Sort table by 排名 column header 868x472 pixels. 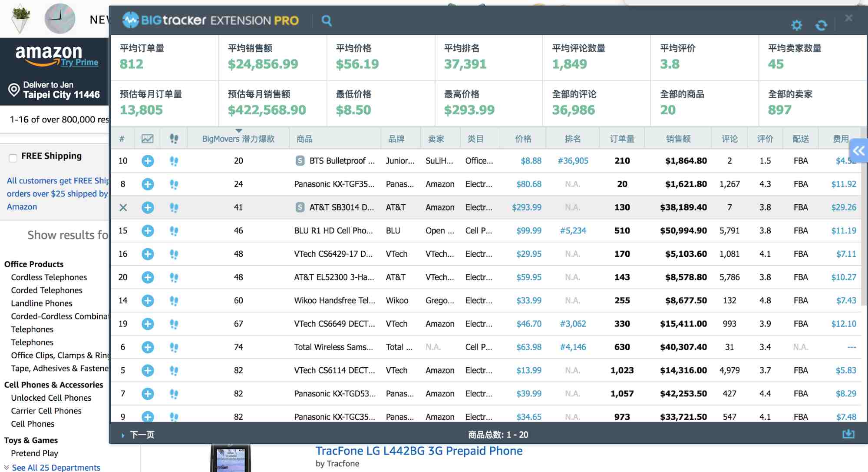click(573, 139)
